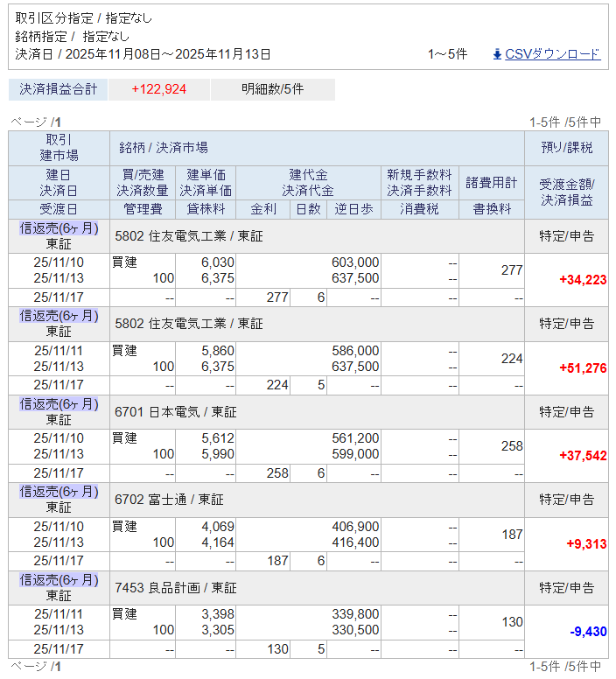Screen dimensions: 616x679
Task: Click the expenses total 224 cell
Action: (492, 359)
